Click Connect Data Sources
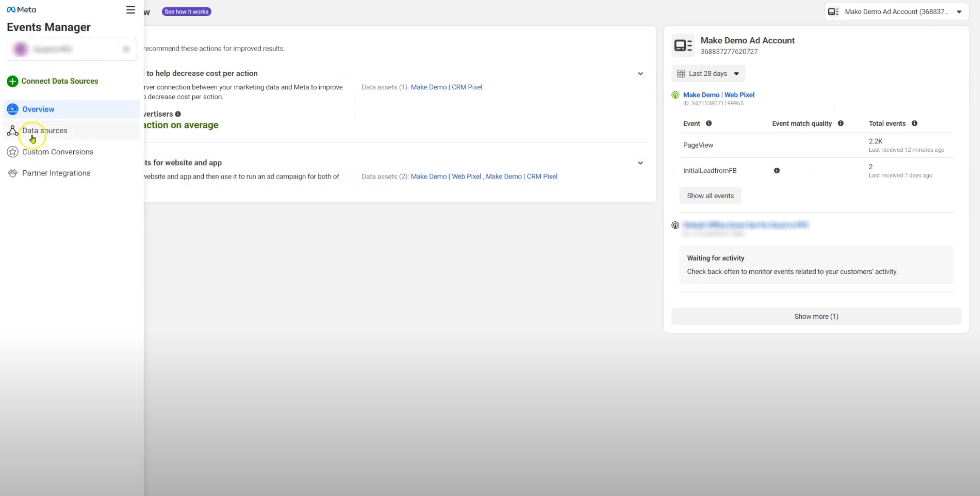This screenshot has width=980, height=496. [x=52, y=81]
